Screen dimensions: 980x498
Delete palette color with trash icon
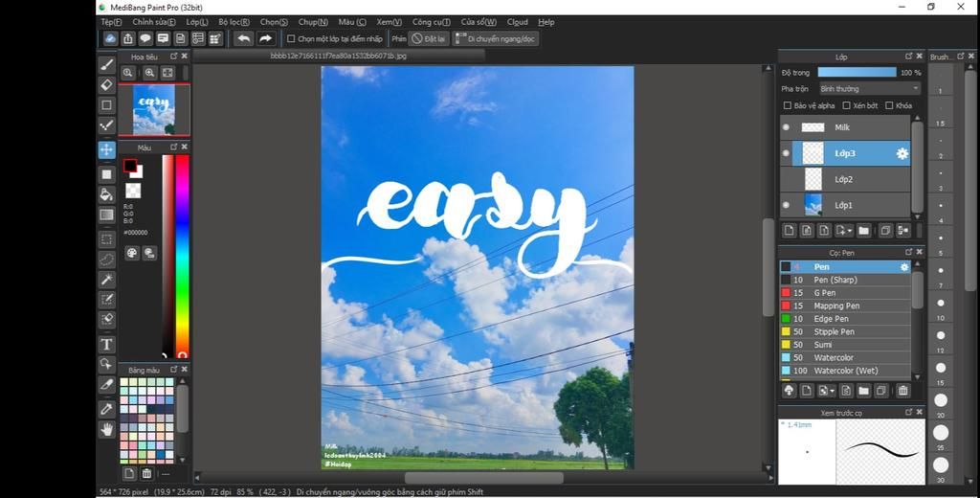click(146, 473)
